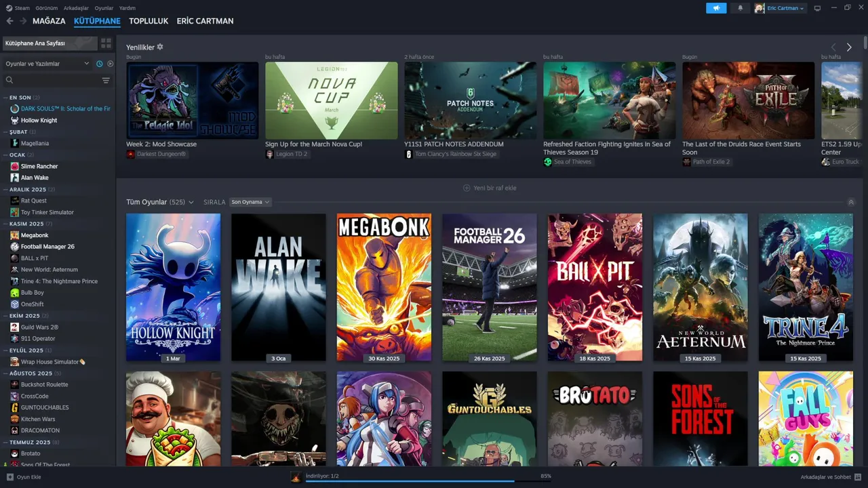Click the search magnifier in sidebar
The width and height of the screenshot is (868, 488).
9,80
